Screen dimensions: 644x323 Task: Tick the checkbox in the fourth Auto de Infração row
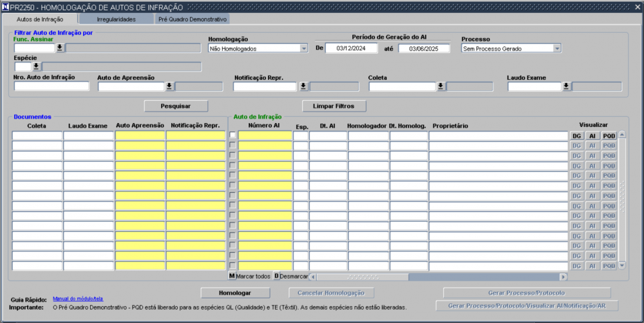click(232, 165)
